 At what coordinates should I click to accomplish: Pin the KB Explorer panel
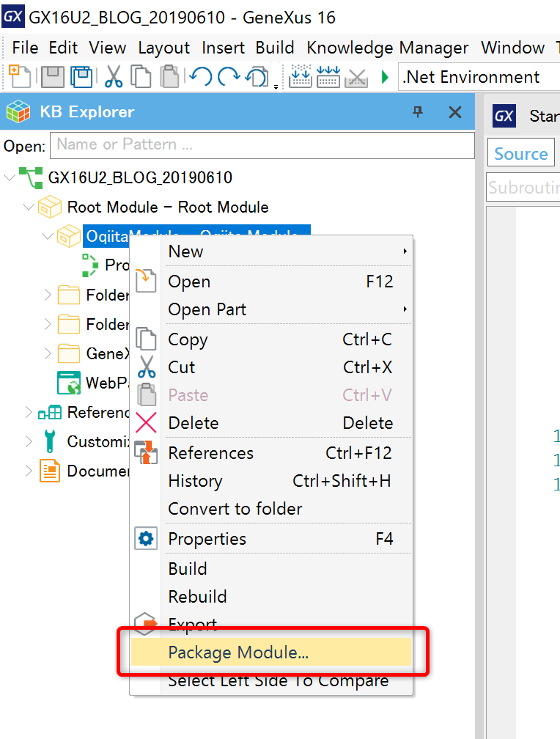418,111
